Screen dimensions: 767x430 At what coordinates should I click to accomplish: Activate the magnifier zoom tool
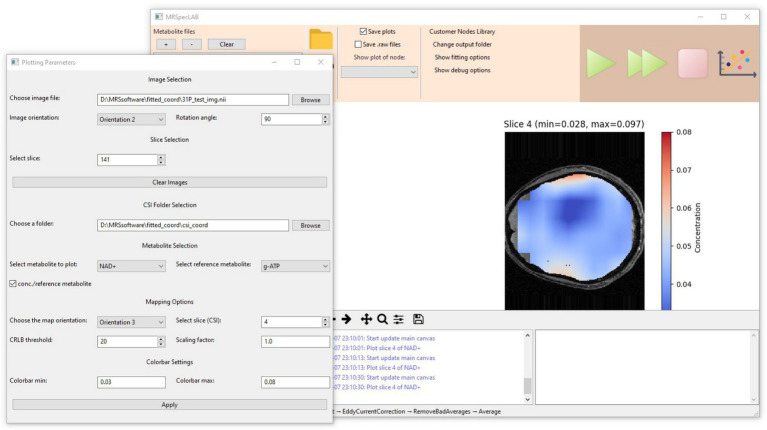point(383,319)
